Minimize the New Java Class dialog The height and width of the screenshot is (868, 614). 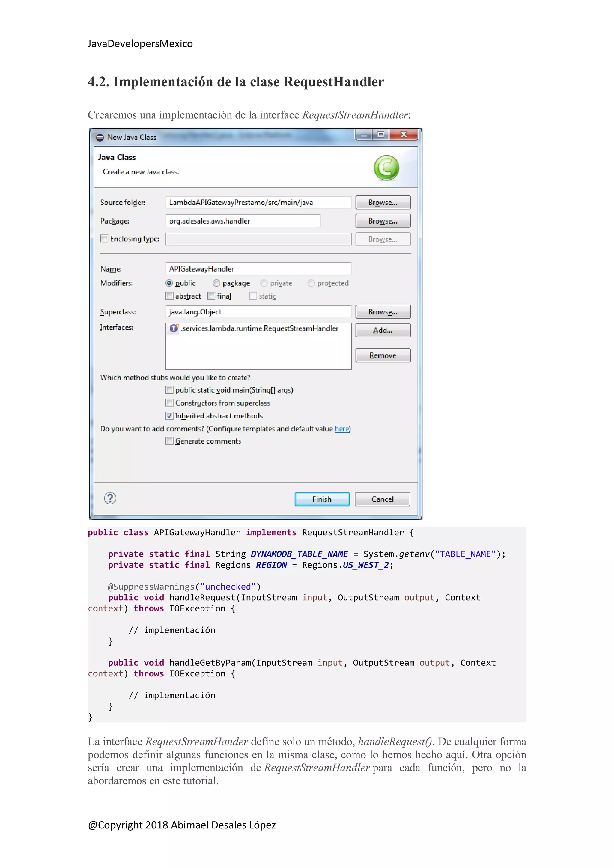[x=364, y=135]
